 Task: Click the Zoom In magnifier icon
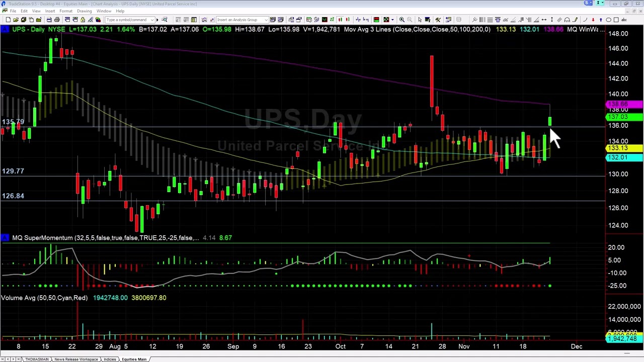[402, 20]
